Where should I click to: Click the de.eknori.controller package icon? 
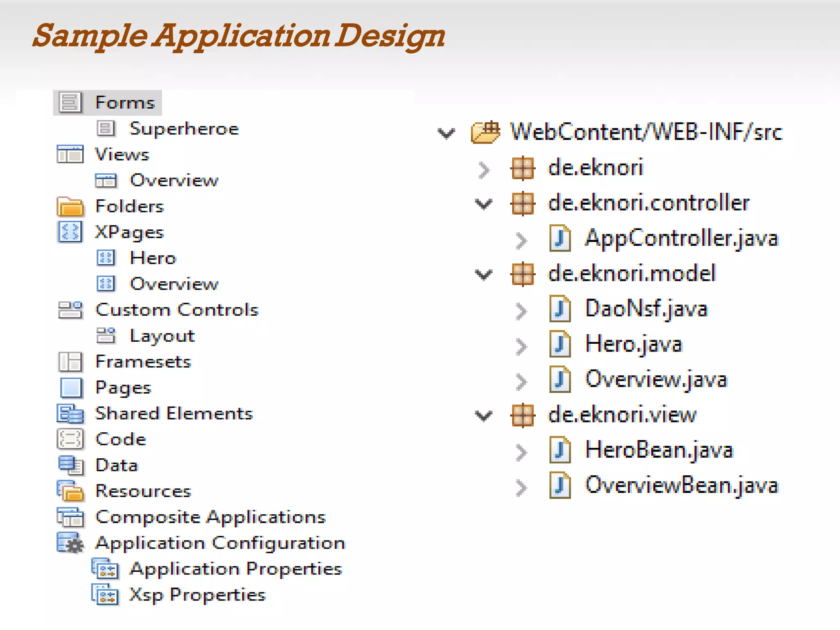coord(523,203)
